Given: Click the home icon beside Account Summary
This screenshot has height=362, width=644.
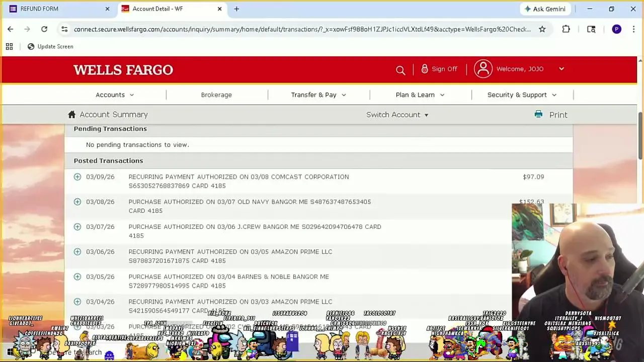Looking at the screenshot, I should pyautogui.click(x=71, y=114).
